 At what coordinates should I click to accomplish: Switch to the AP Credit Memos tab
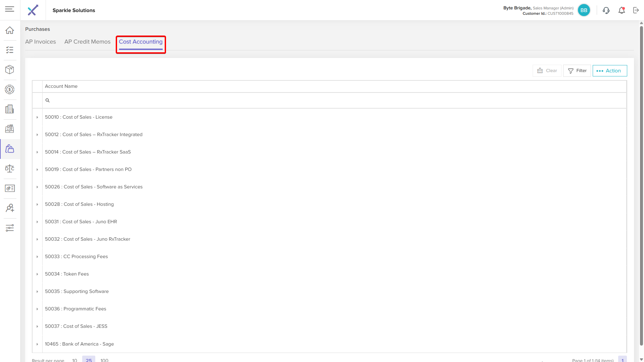click(87, 42)
